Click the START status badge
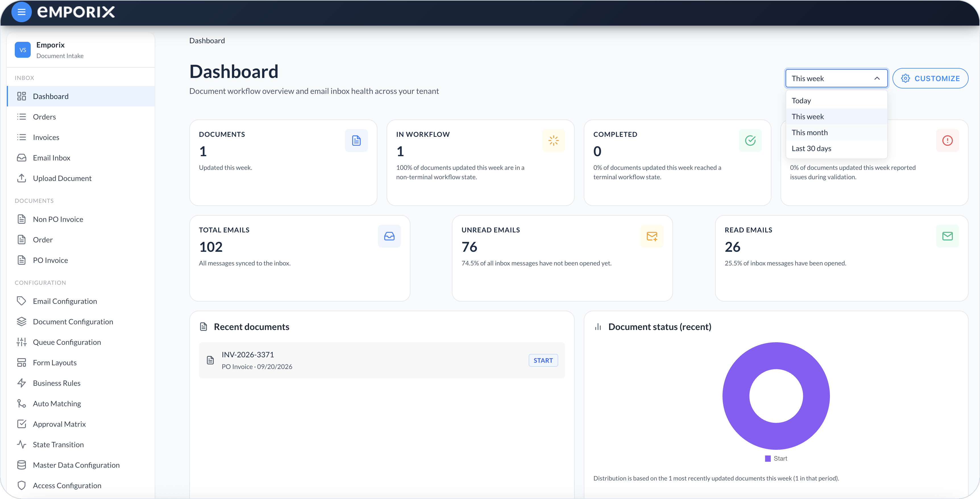Image resolution: width=980 pixels, height=499 pixels. pyautogui.click(x=543, y=360)
